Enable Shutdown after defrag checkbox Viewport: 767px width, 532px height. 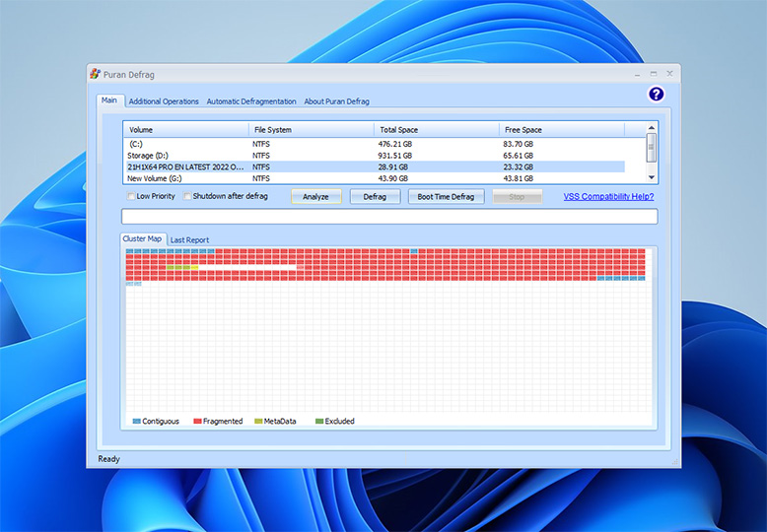pyautogui.click(x=187, y=196)
